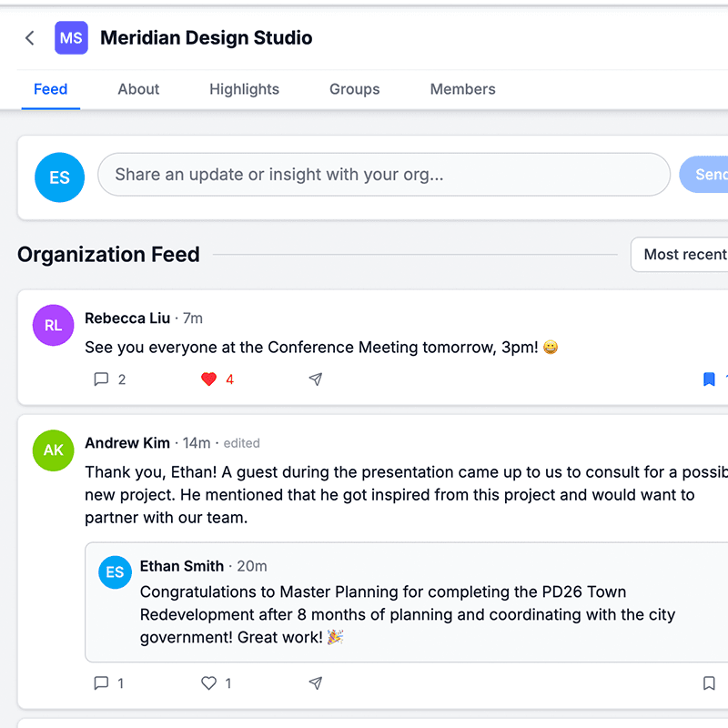The width and height of the screenshot is (728, 728).
Task: Switch to the About tab
Action: (138, 89)
